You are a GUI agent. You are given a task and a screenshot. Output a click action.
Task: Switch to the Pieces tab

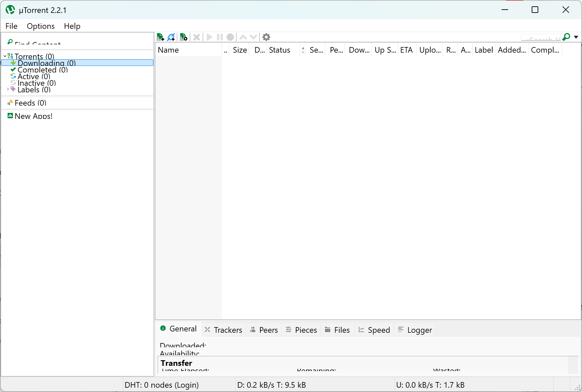point(301,330)
